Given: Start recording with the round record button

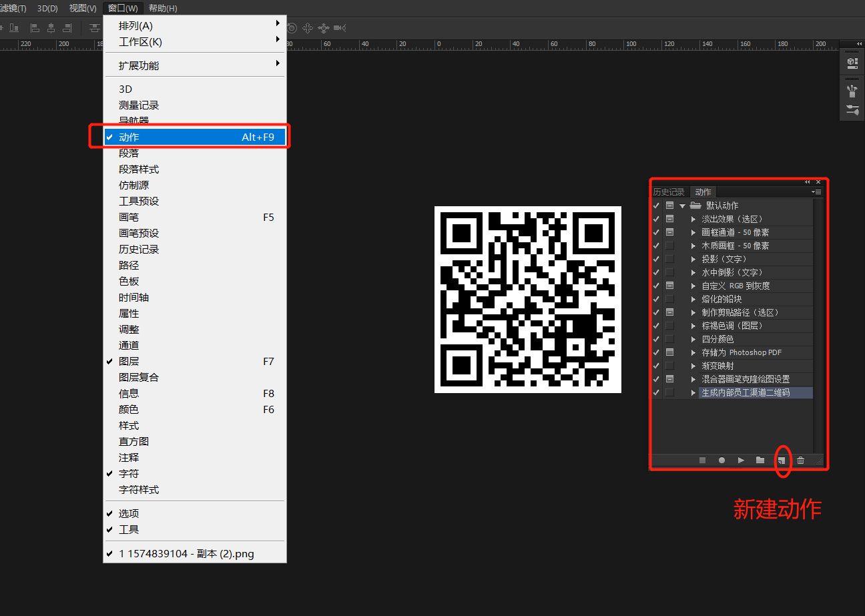Looking at the screenshot, I should click(722, 460).
